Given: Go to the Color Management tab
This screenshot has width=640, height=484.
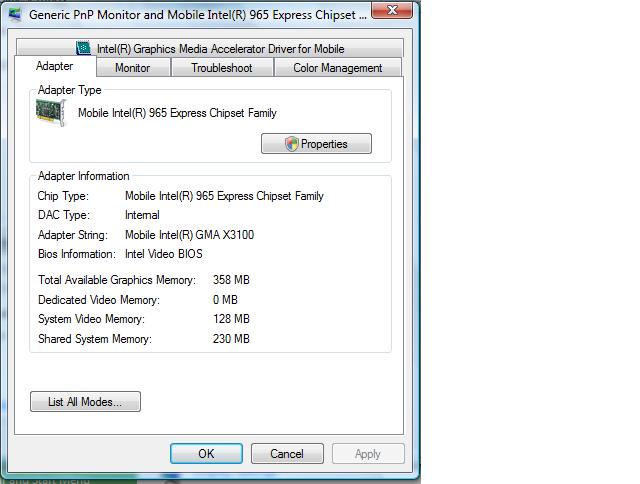Looking at the screenshot, I should pyautogui.click(x=338, y=68).
